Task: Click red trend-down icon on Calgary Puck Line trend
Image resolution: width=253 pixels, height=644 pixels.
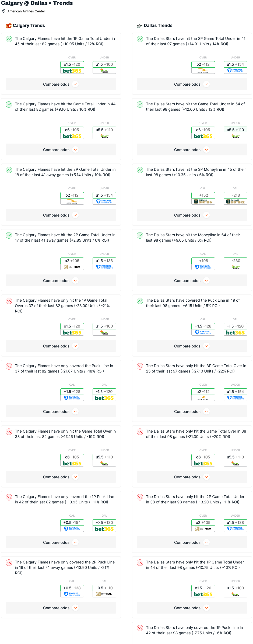Action: tap(9, 366)
